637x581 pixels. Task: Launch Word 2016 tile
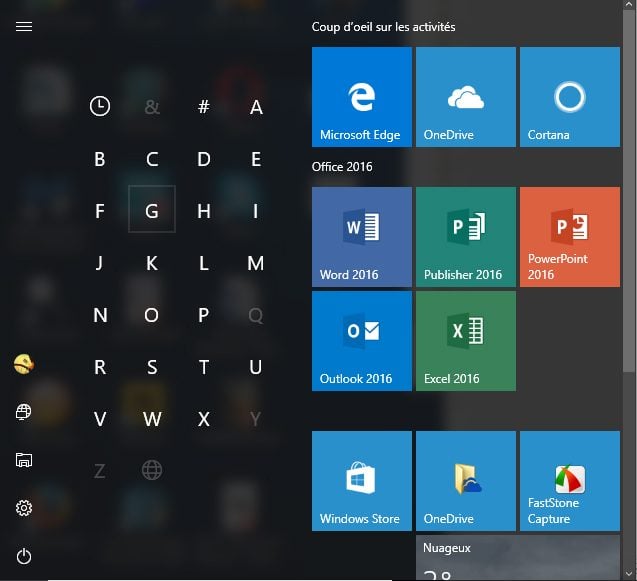362,237
